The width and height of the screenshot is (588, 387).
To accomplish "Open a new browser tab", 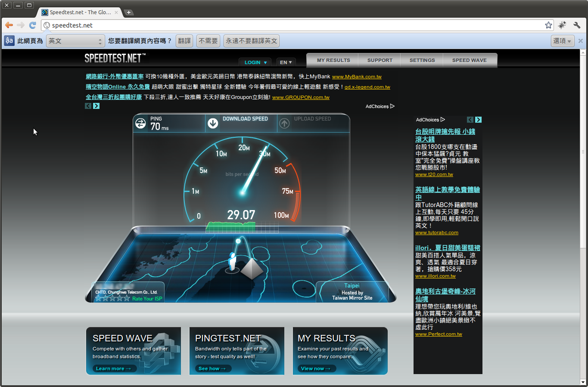I will (x=128, y=12).
